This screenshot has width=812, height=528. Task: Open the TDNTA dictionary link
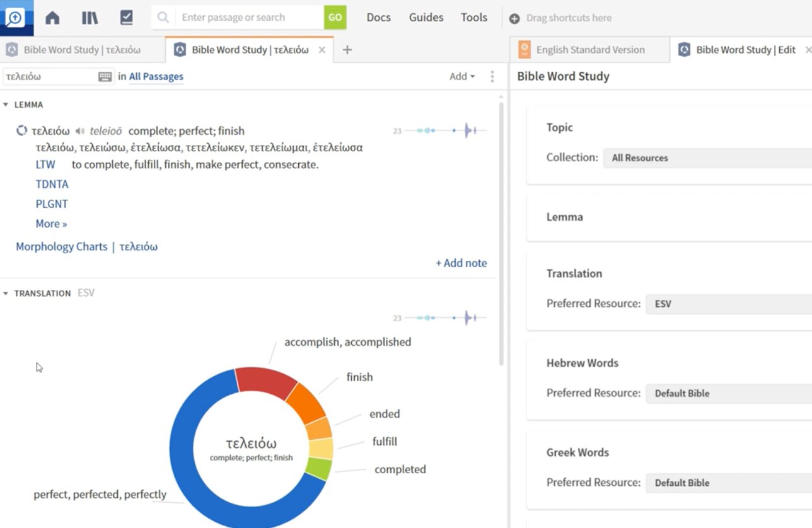click(x=52, y=184)
